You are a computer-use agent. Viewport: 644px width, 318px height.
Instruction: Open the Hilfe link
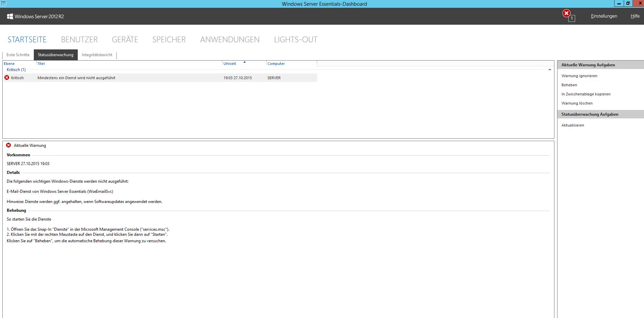[635, 16]
